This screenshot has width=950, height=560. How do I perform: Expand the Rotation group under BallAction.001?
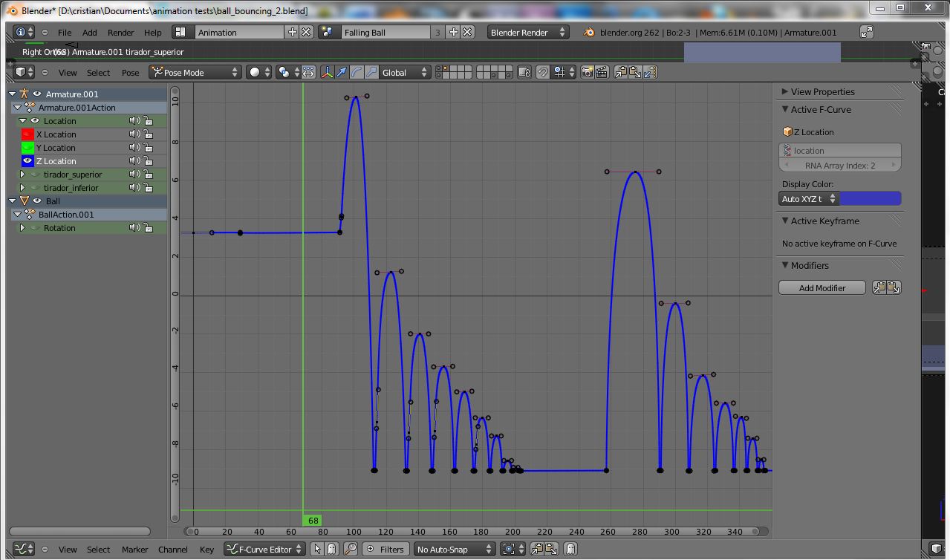tap(22, 228)
